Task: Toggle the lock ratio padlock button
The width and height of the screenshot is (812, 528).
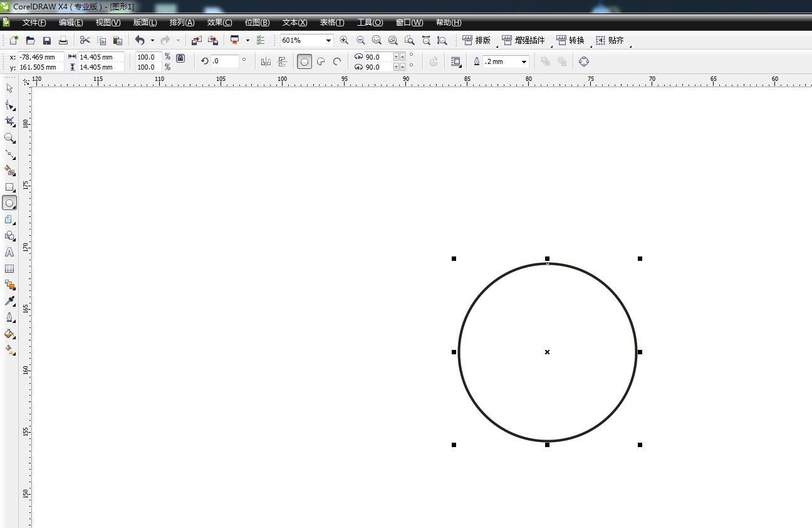Action: click(x=180, y=58)
